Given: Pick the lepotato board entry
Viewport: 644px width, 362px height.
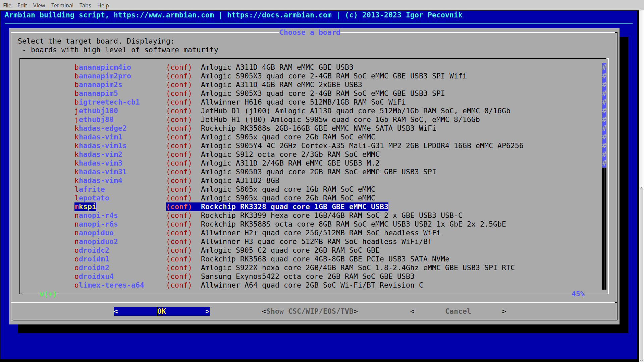Looking at the screenshot, I should [x=92, y=198].
